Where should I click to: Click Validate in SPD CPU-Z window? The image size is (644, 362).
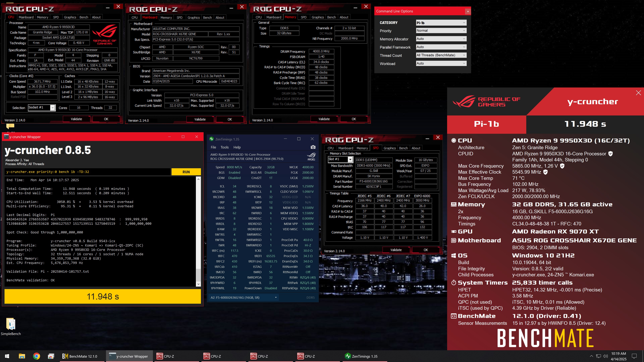tap(396, 250)
